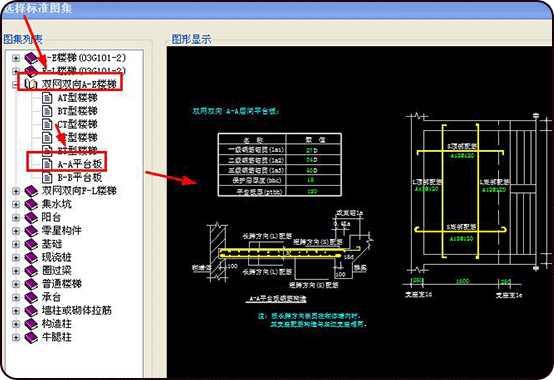Click the 平台板厚 value 120 in table

pyautogui.click(x=312, y=191)
